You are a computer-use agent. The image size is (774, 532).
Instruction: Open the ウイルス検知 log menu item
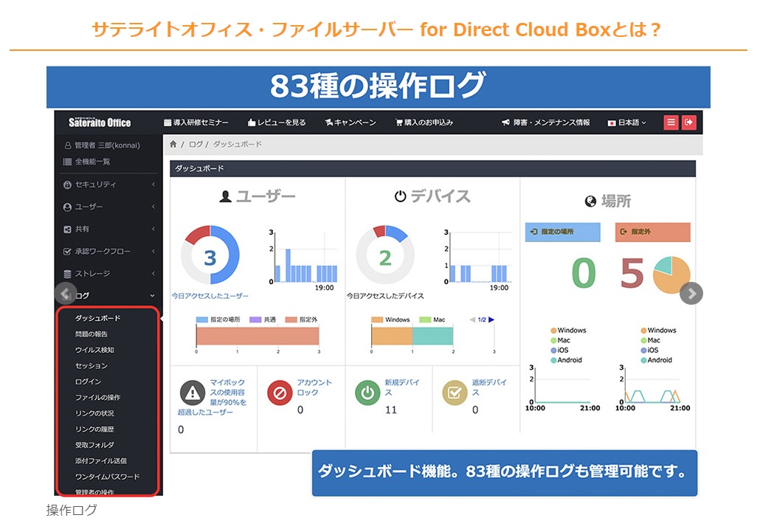click(x=94, y=350)
